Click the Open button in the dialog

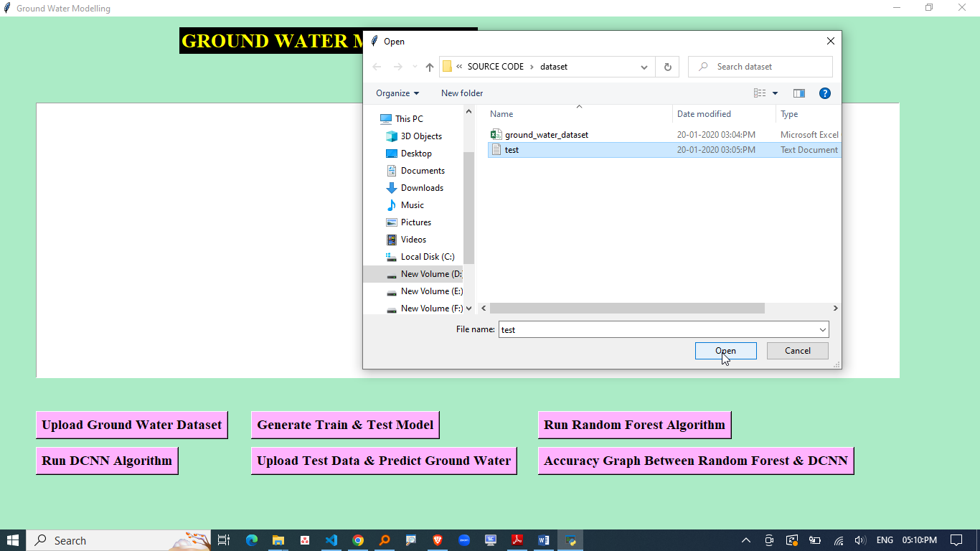(725, 351)
